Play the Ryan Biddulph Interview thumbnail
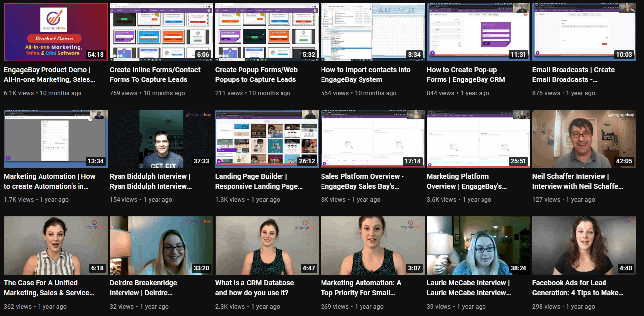 (x=161, y=138)
